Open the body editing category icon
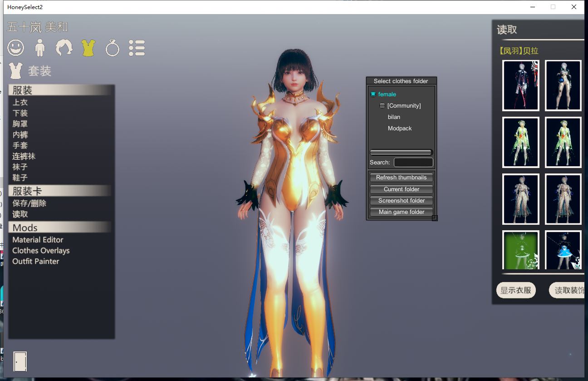 click(40, 47)
